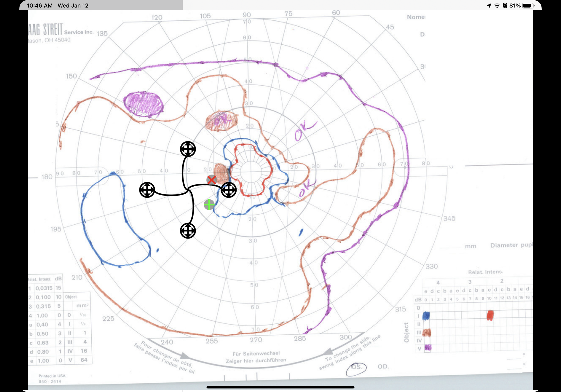The height and width of the screenshot is (392, 561).
Task: Tap the OD label on chart
Action: click(383, 367)
